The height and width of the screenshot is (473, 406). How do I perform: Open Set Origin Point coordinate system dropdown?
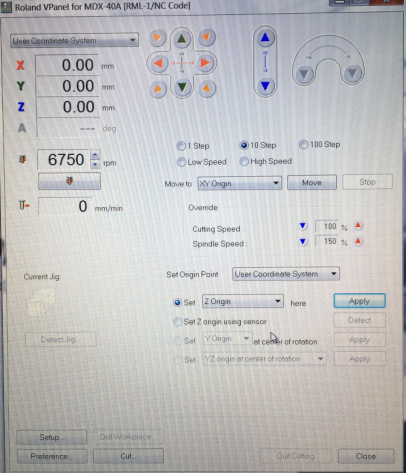(286, 274)
